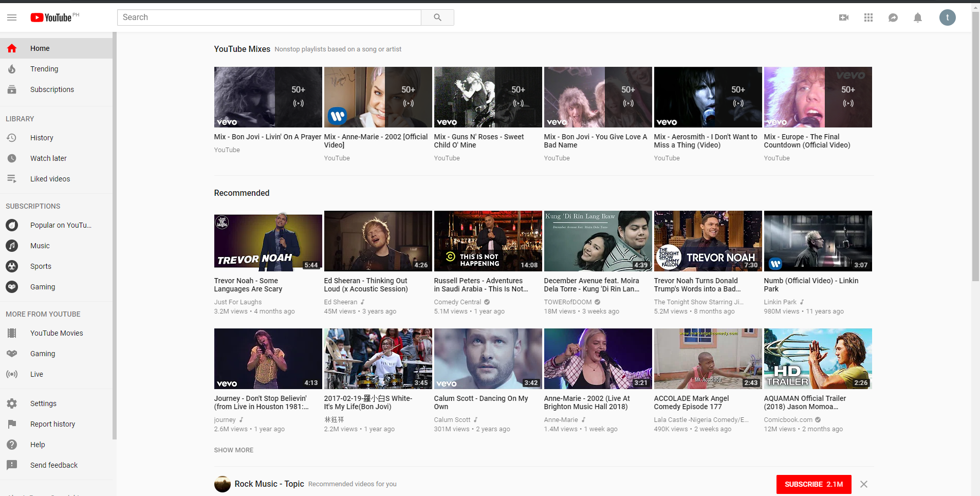Open title ACCOLADE Mark Angel Comedy Episode 177
This screenshot has height=496, width=980.
click(692, 402)
